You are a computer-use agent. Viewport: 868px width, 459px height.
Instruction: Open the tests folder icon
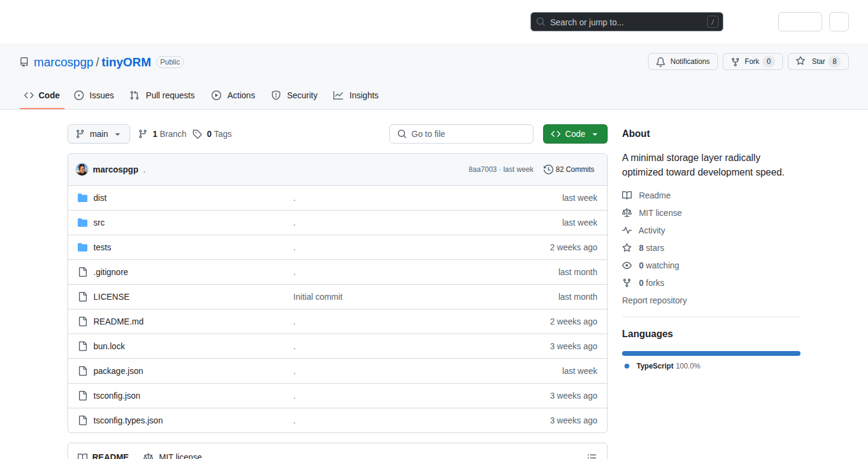click(x=83, y=247)
